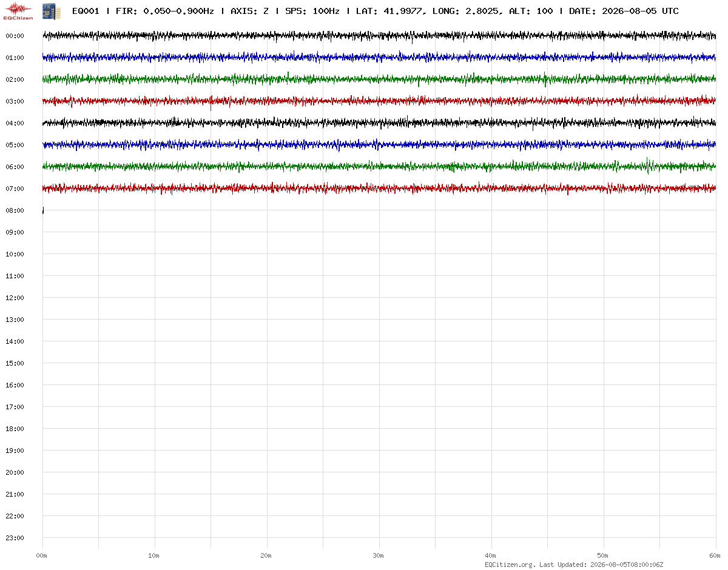
Task: Click the 06:00 hour label
Action: coord(15,167)
